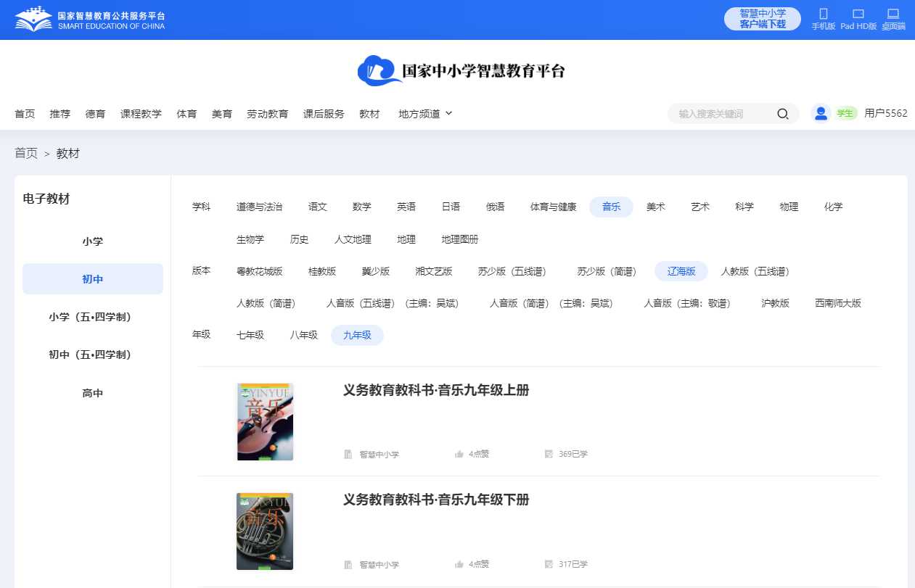Filter by 七年级 grade
This screenshot has height=588, width=915.
250,335
